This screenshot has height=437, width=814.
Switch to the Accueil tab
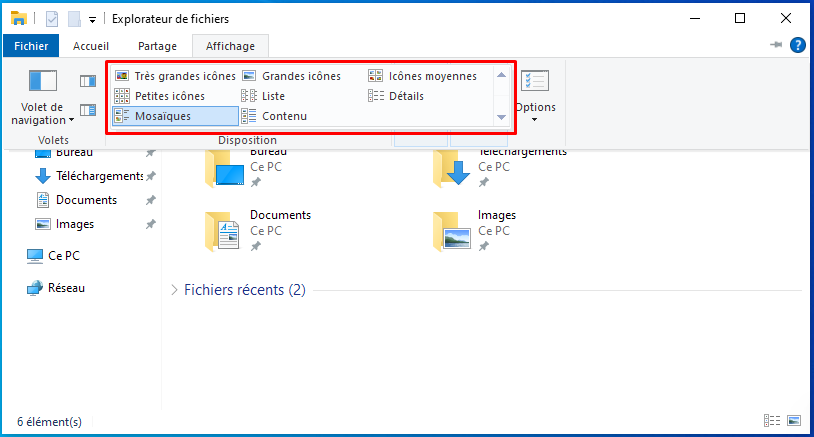[91, 46]
